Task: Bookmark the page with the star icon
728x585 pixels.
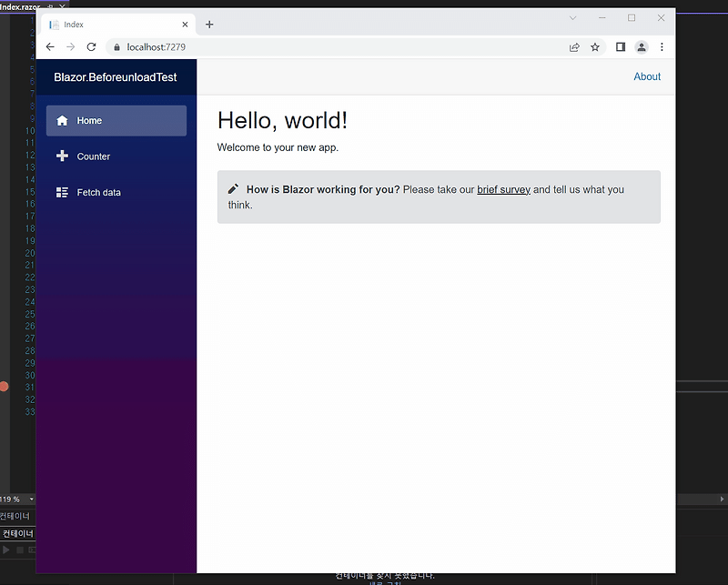Action: point(595,46)
